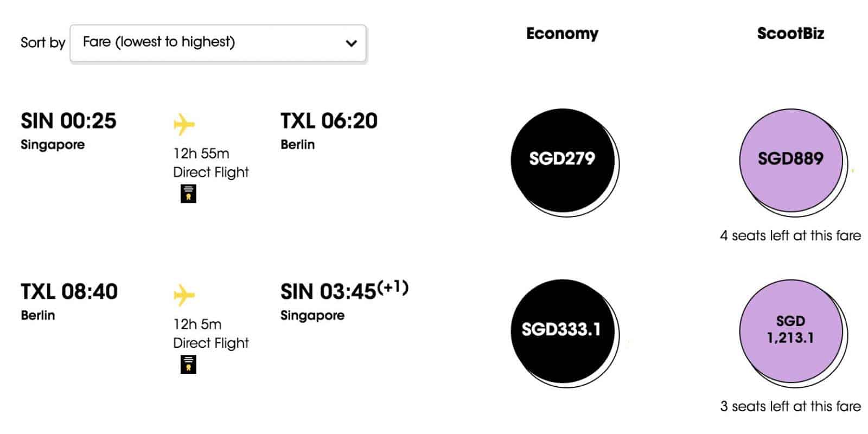Click Direct Flight label under 12h 5m
Image resolution: width=868 pixels, height=434 pixels.
coord(210,343)
